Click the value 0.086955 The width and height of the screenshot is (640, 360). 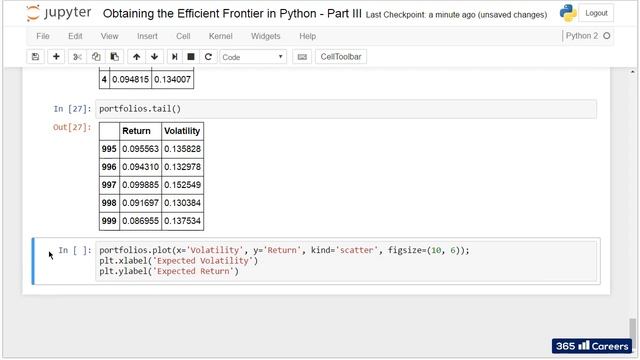140,221
